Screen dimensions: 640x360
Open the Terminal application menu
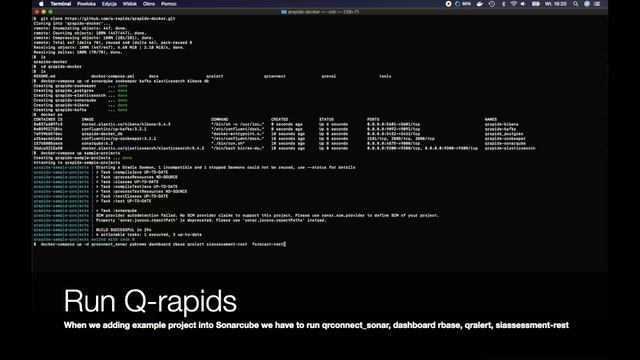61,4
